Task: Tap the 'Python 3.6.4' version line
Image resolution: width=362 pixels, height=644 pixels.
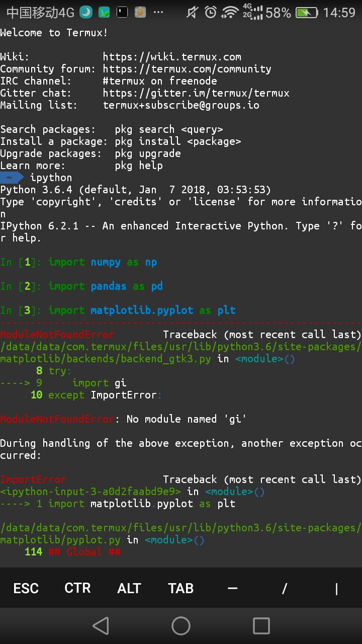Action: click(x=136, y=190)
